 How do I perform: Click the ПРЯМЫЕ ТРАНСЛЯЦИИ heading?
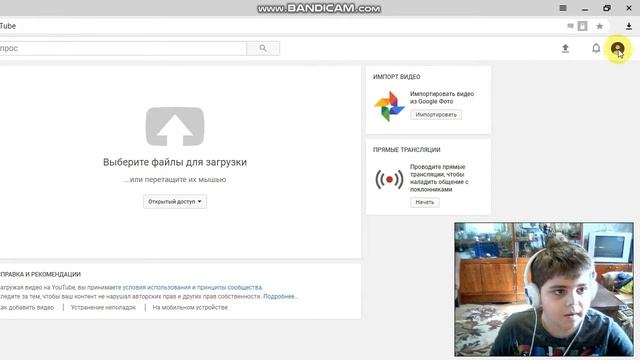tap(407, 150)
